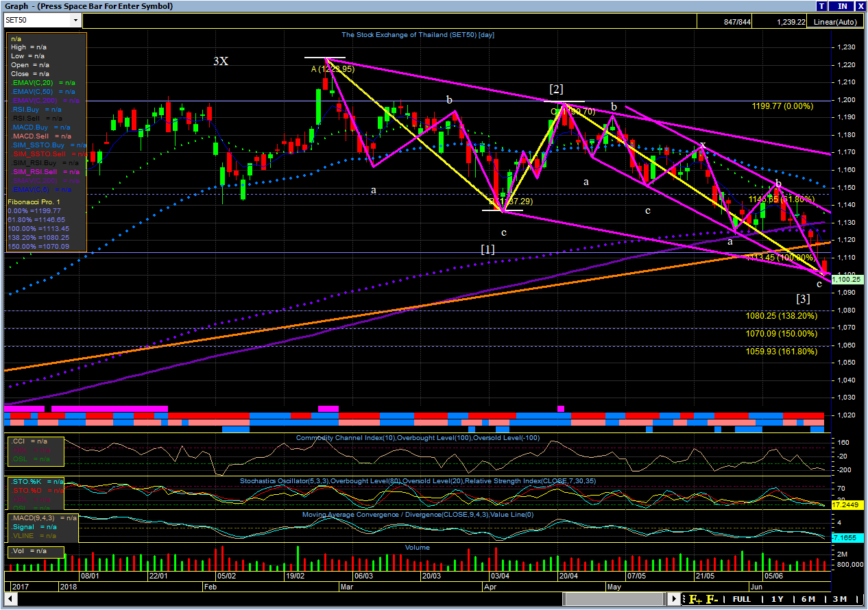Click the .Vol legend entry
The image size is (868, 610).
[30, 550]
